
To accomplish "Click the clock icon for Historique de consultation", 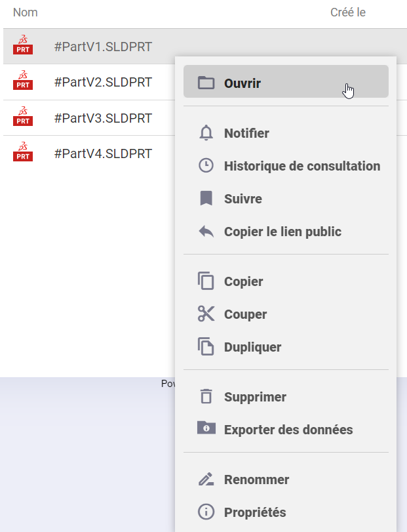I will pos(206,166).
